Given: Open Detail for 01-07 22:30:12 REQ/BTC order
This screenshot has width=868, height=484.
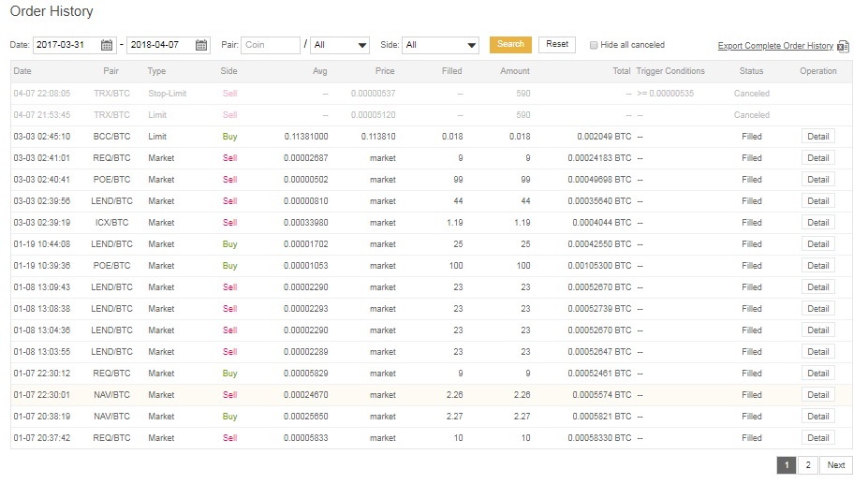Looking at the screenshot, I should [x=817, y=374].
